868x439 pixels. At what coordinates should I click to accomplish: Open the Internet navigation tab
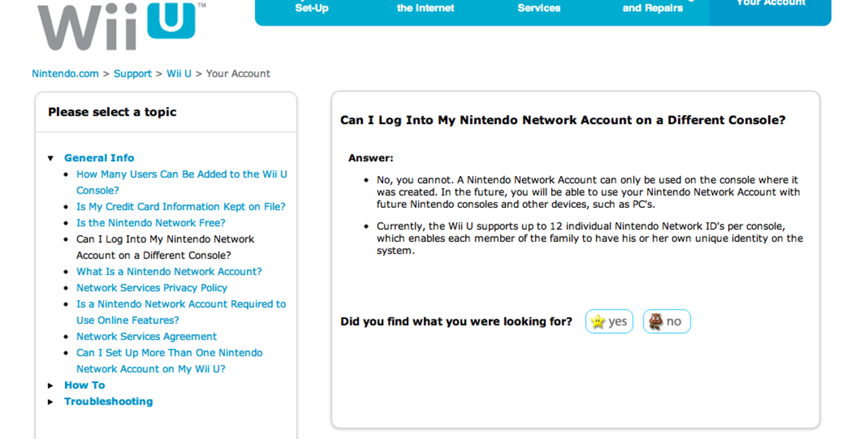[x=425, y=8]
